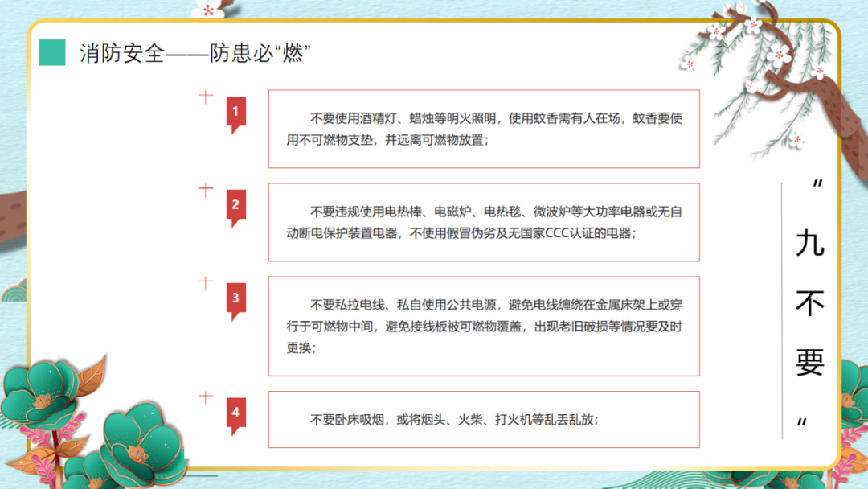The width and height of the screenshot is (868, 489).
Task: Click the red number 3 badge
Action: (235, 299)
